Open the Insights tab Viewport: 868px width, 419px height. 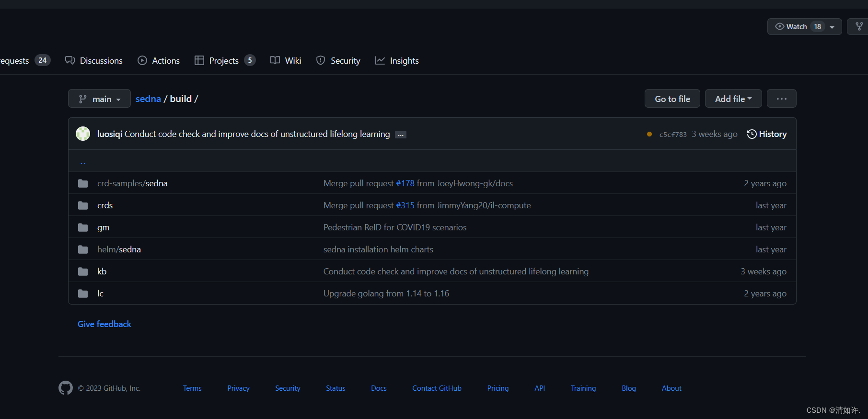[397, 60]
